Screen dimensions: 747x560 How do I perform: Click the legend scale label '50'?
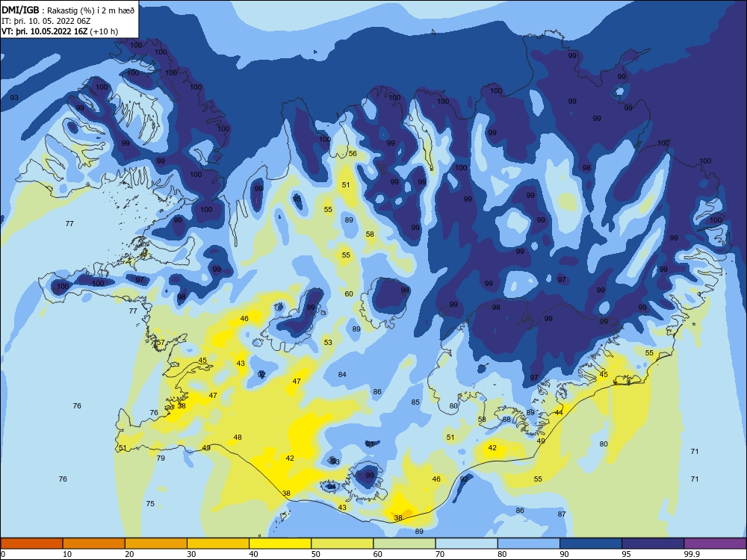316,554
